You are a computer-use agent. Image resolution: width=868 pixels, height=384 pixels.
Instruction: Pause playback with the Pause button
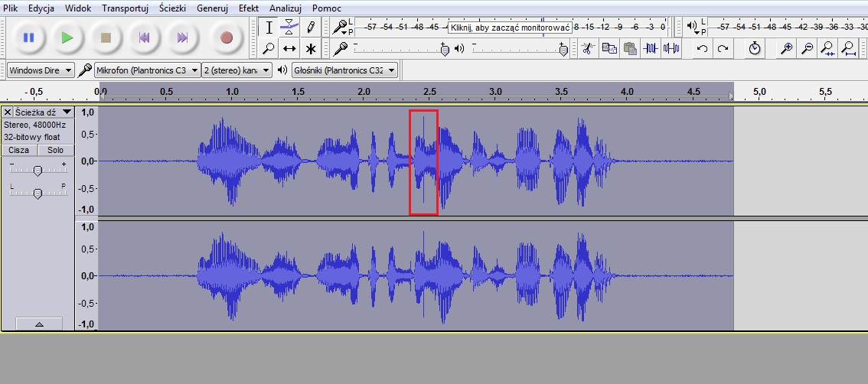(x=28, y=37)
